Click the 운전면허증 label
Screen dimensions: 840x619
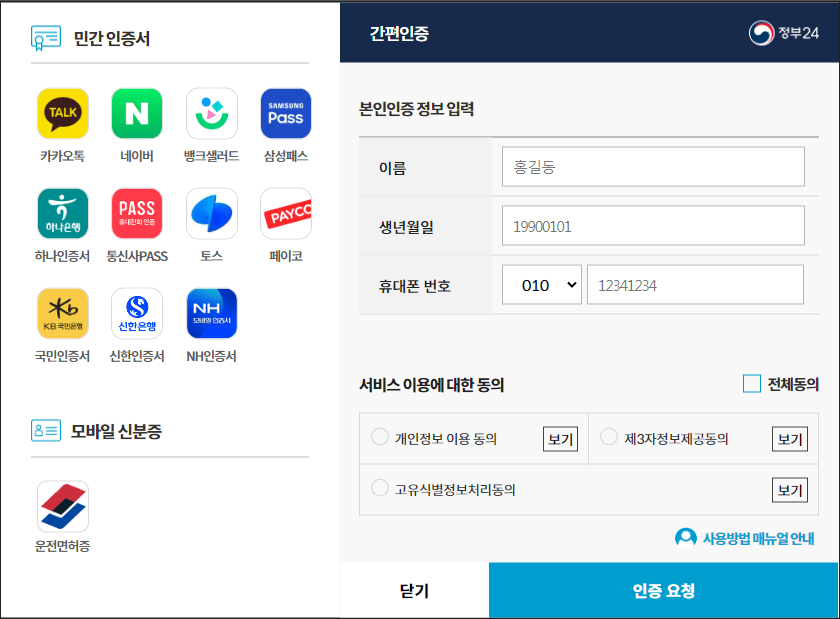pos(63,546)
